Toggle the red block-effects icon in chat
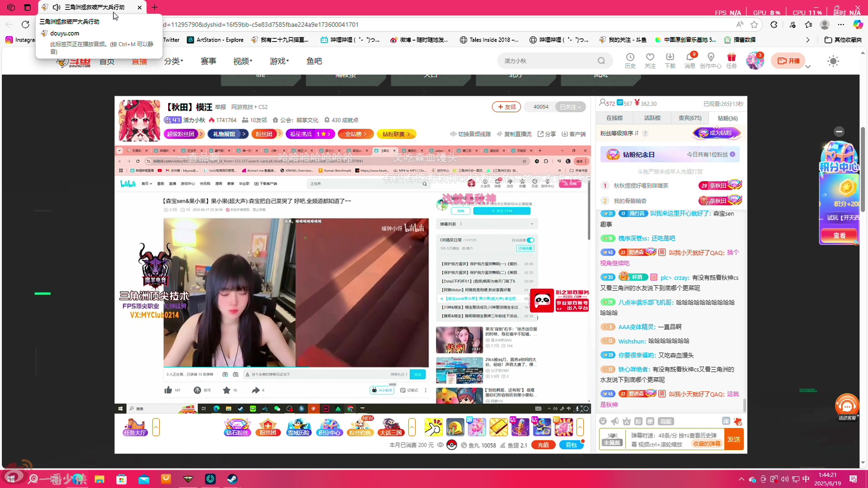This screenshot has height=488, width=868. pyautogui.click(x=738, y=421)
